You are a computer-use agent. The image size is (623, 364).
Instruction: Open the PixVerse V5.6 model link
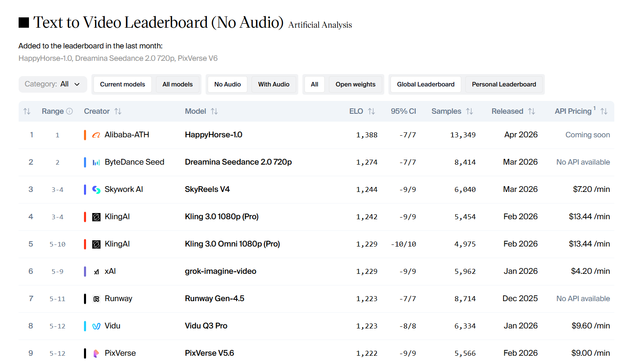coord(209,353)
